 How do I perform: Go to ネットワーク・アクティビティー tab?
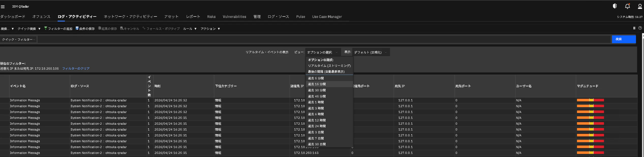130,17
